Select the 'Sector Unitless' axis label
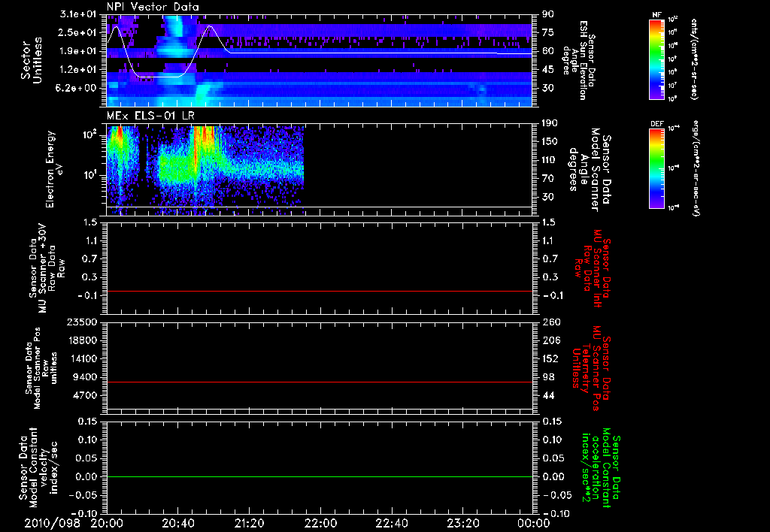 (x=32, y=60)
